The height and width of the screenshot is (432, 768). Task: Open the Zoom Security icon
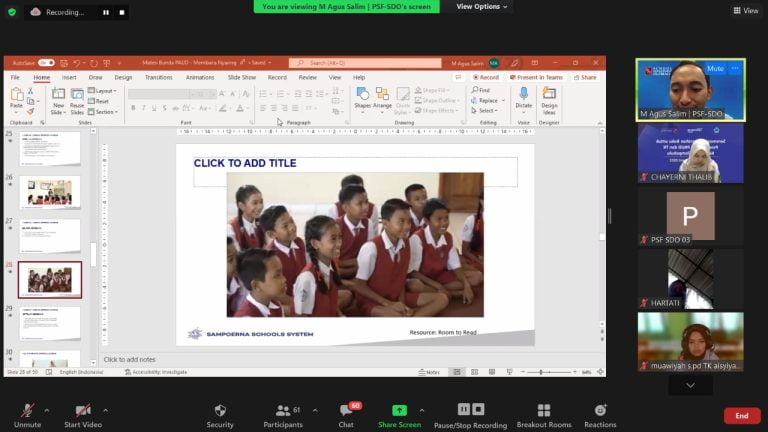[220, 416]
